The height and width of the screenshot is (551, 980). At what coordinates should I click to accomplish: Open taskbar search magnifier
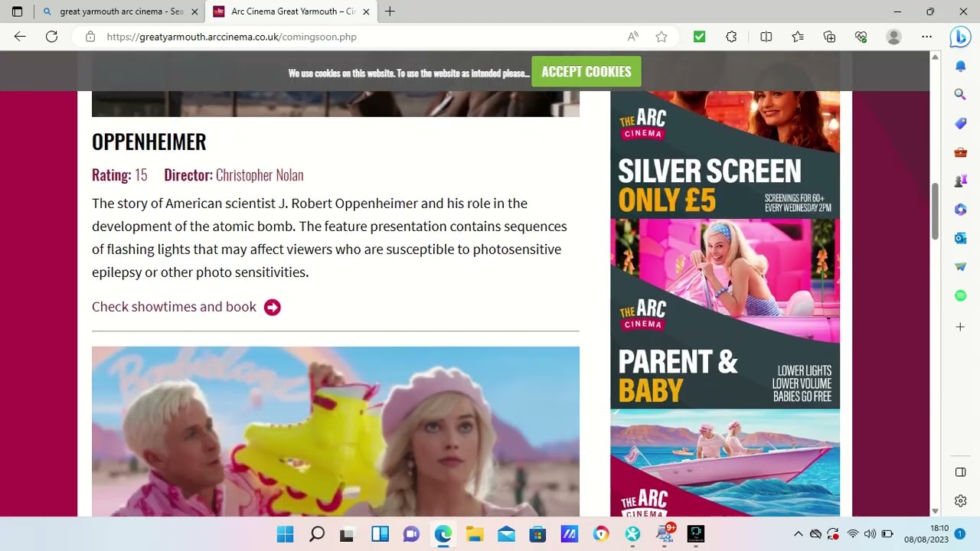(x=316, y=534)
